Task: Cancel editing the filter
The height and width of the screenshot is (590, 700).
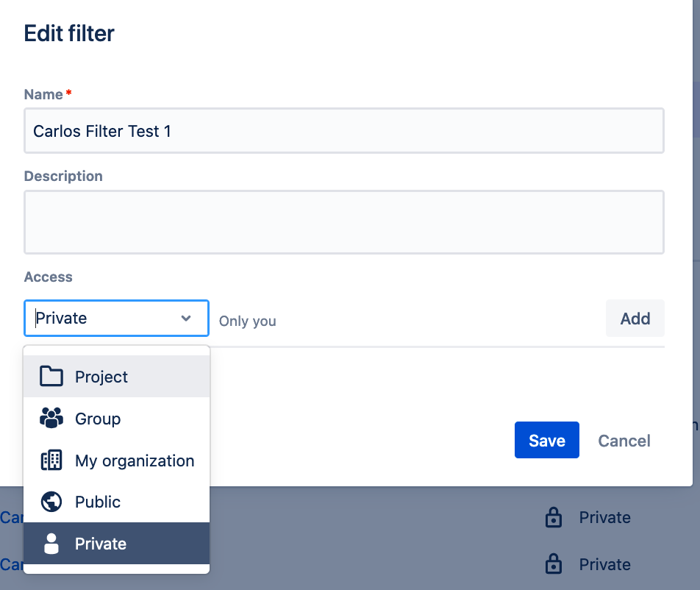Action: [x=624, y=441]
